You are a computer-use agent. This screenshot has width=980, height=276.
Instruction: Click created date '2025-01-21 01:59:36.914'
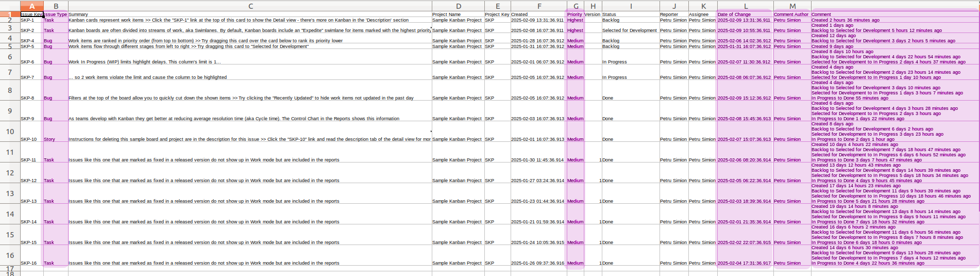(x=538, y=214)
